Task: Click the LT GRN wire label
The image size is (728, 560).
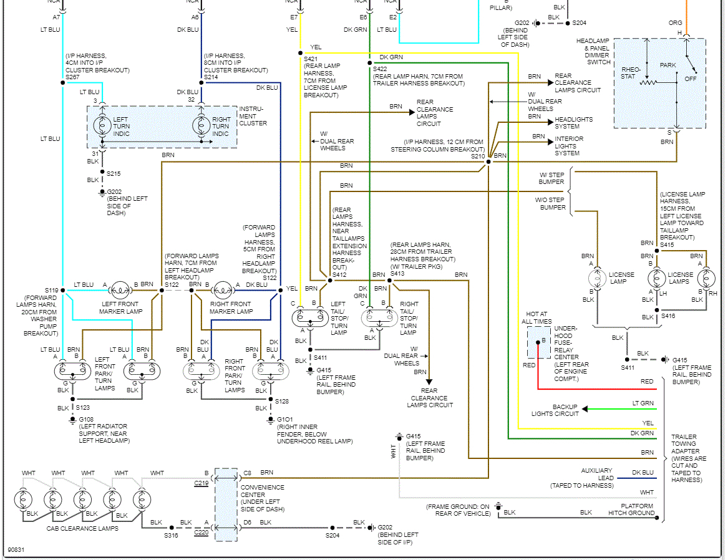Action: pos(643,403)
